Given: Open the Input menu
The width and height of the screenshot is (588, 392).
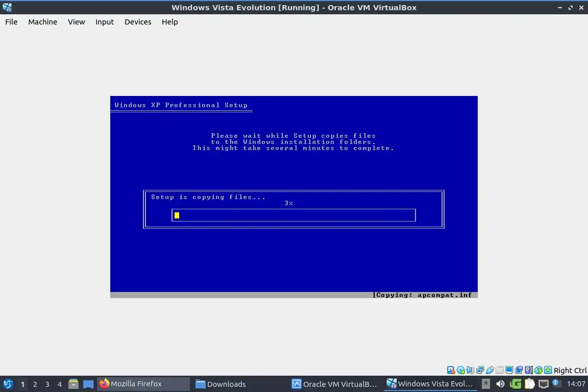Looking at the screenshot, I should click(105, 22).
